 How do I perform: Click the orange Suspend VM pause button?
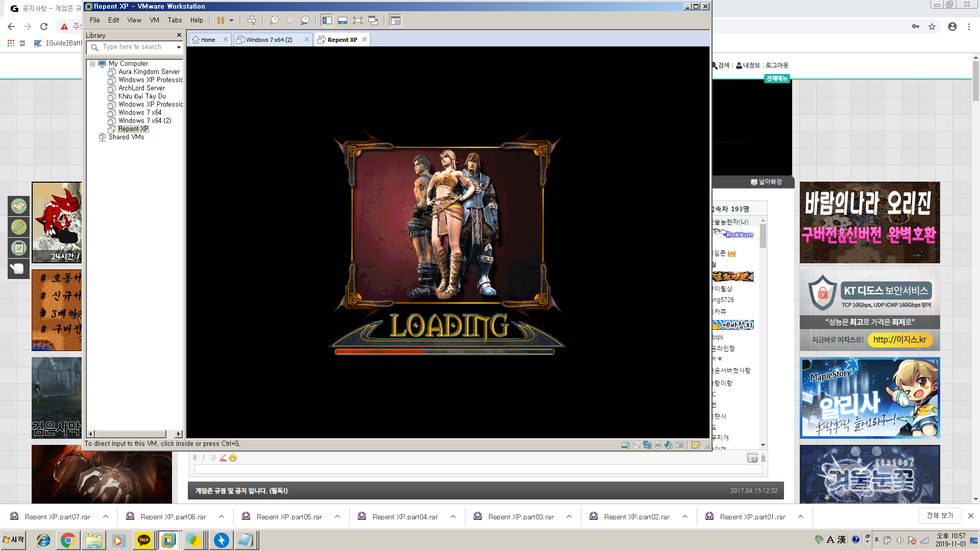click(x=220, y=20)
